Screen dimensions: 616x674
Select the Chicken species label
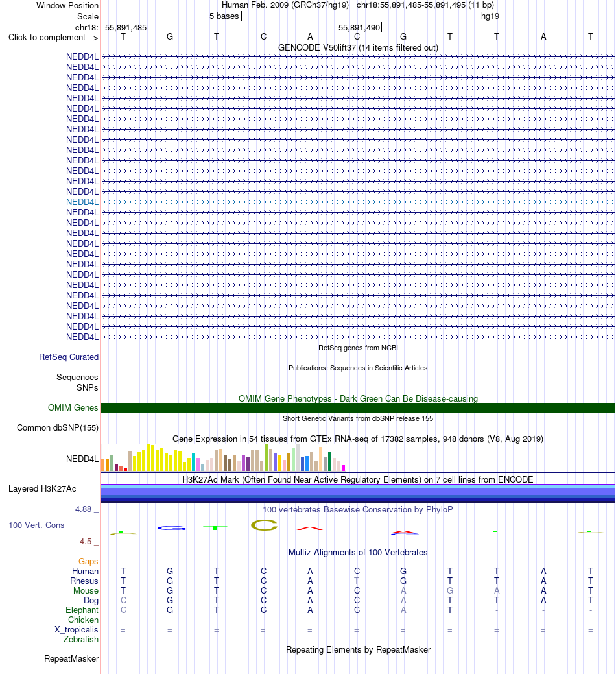click(x=84, y=620)
